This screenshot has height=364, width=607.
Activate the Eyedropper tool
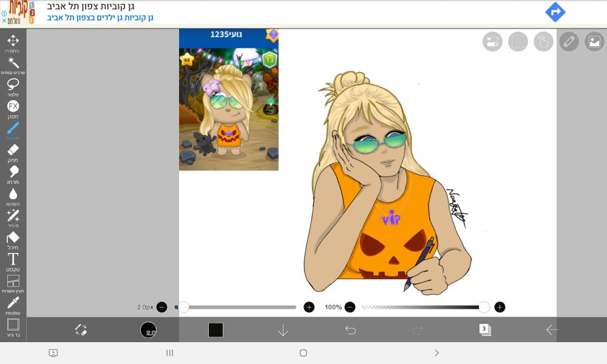[x=13, y=303]
